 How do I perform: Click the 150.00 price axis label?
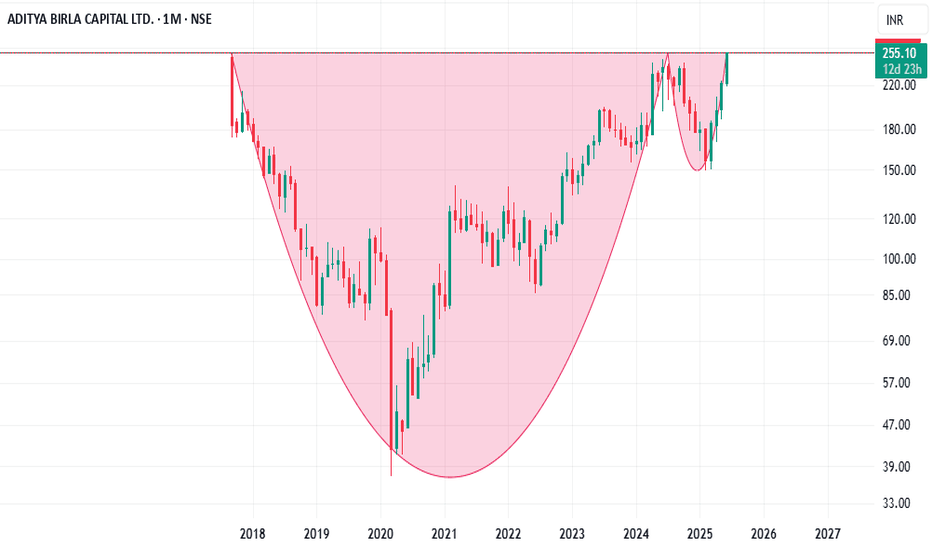[x=899, y=171]
